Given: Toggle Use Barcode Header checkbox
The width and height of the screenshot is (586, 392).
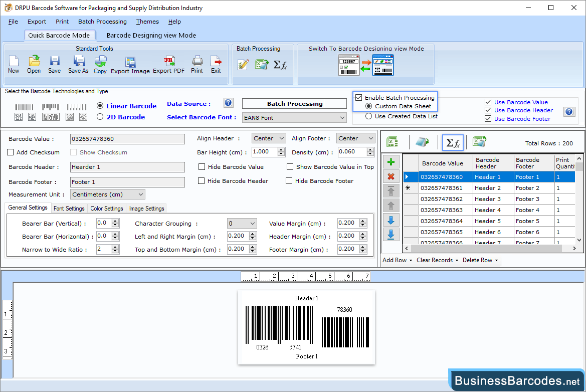Looking at the screenshot, I should coord(488,110).
